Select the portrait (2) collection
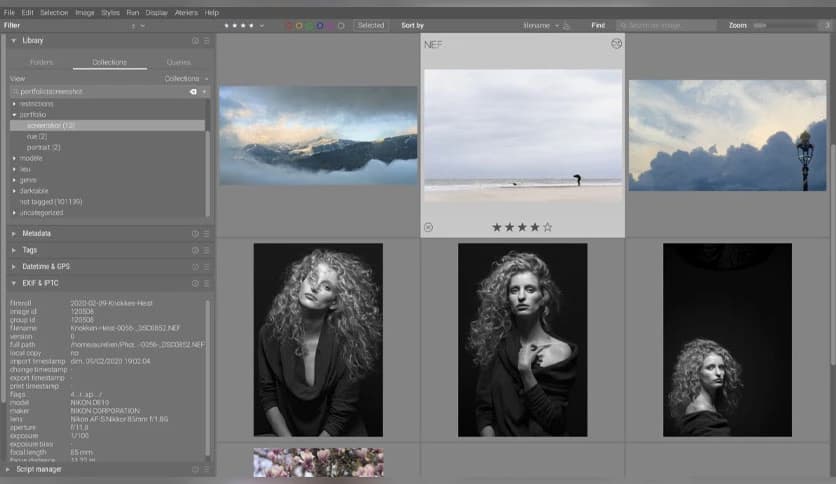Screen dimensions: 836x484 click(x=43, y=147)
